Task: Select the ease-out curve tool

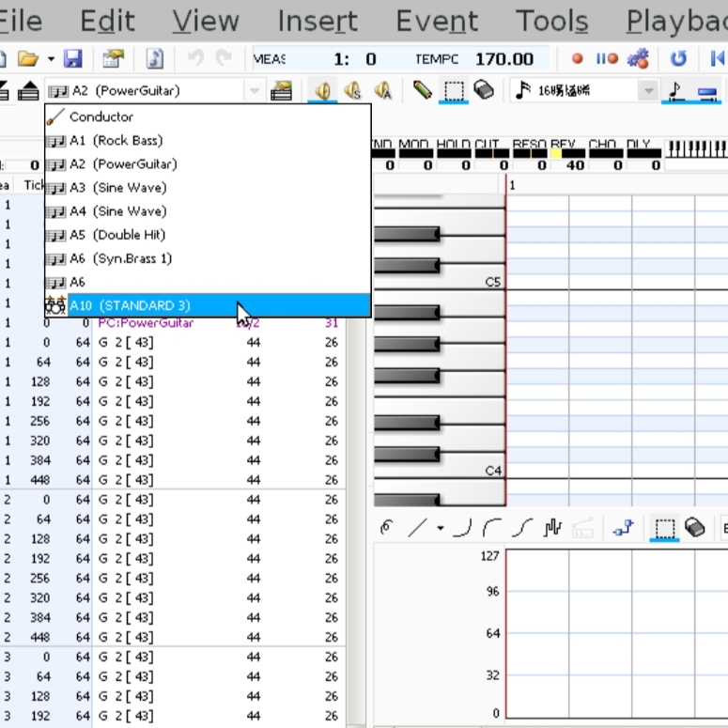Action: point(492,528)
